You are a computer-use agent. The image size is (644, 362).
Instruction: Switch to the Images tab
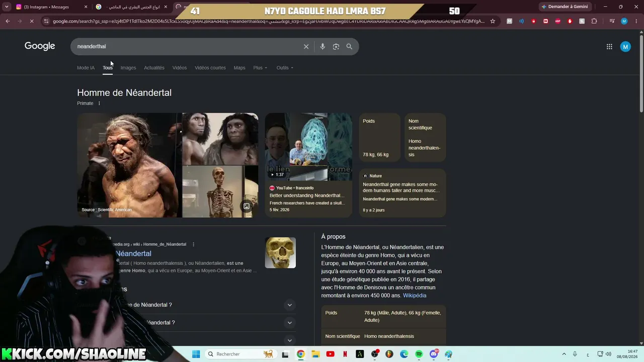click(128, 68)
